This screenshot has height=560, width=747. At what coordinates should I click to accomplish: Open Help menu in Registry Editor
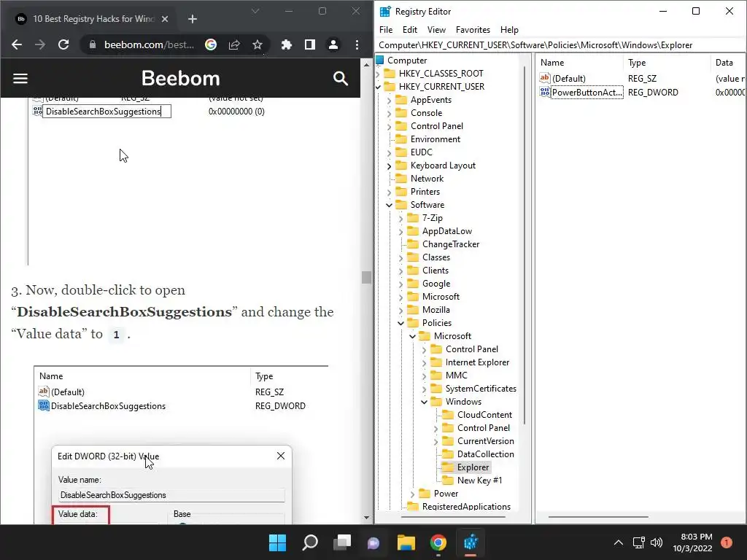509,29
